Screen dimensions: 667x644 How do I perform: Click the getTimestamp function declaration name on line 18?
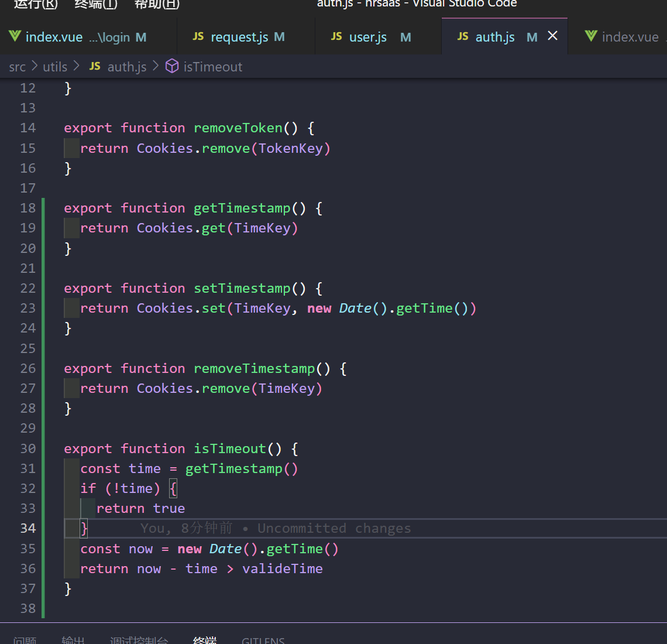pyautogui.click(x=242, y=208)
